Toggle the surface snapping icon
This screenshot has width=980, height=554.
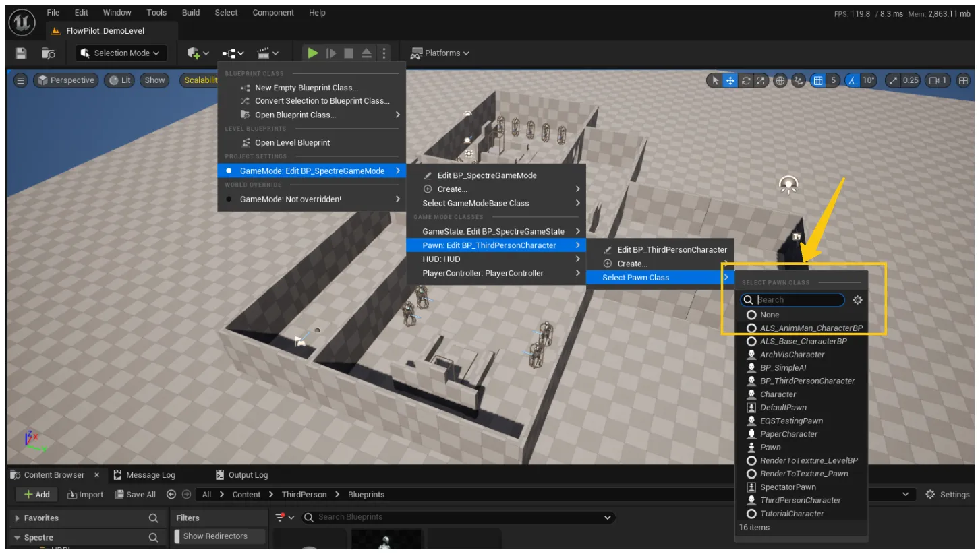click(x=799, y=80)
